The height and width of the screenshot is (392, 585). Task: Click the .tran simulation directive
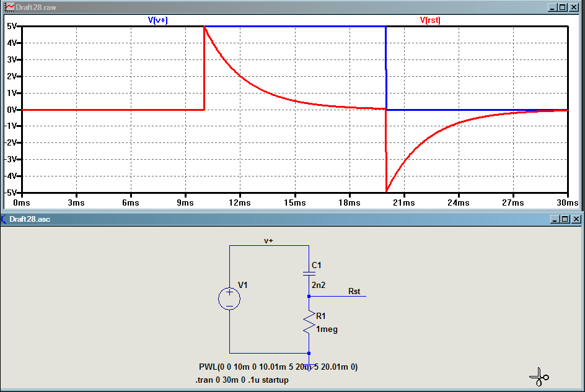242,380
